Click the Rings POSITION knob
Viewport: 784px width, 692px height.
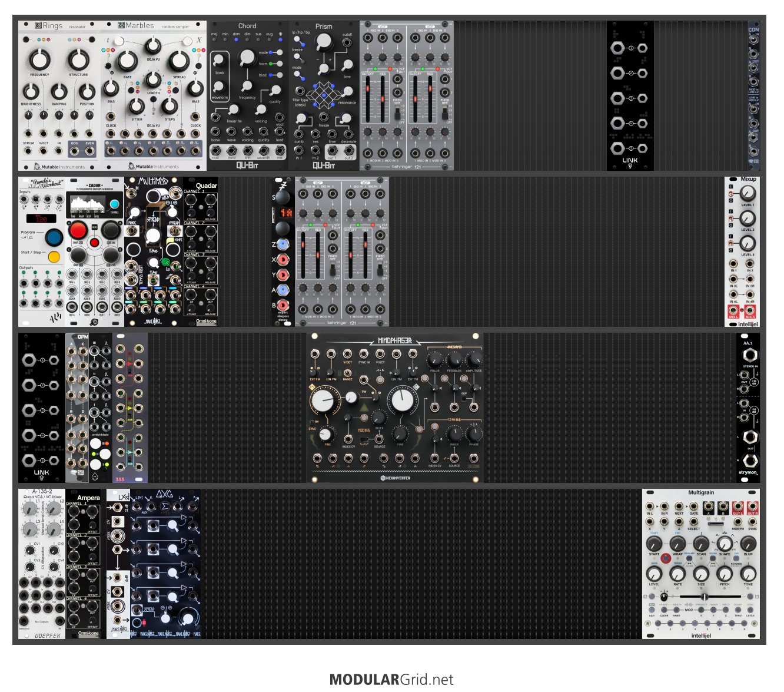pos(87,92)
